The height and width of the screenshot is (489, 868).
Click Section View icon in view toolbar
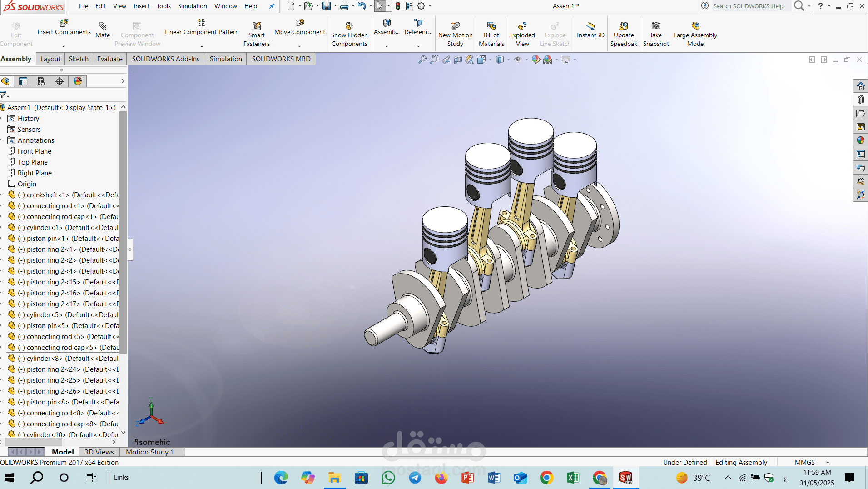click(x=458, y=60)
